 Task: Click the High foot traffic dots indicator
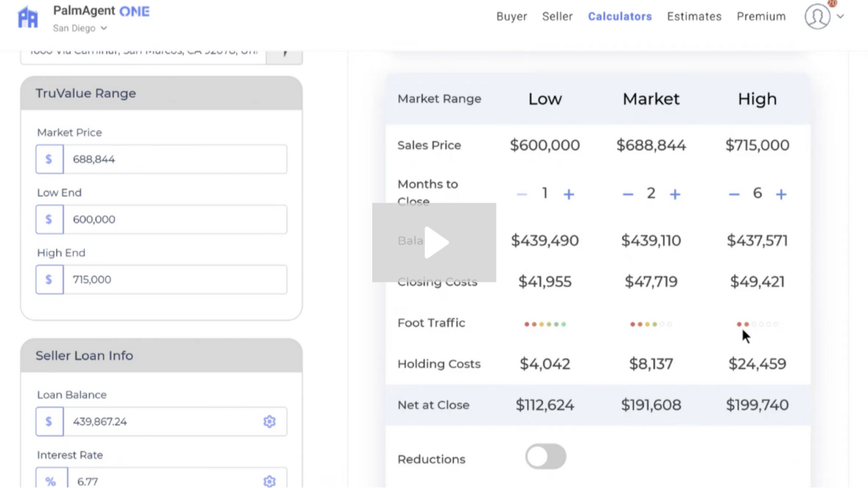pyautogui.click(x=757, y=324)
